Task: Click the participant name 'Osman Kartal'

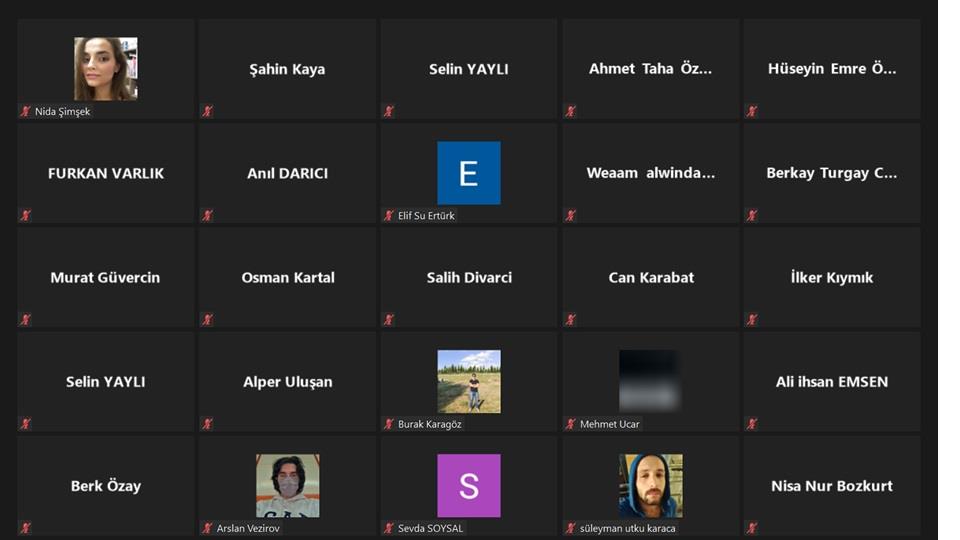Action: (x=288, y=277)
